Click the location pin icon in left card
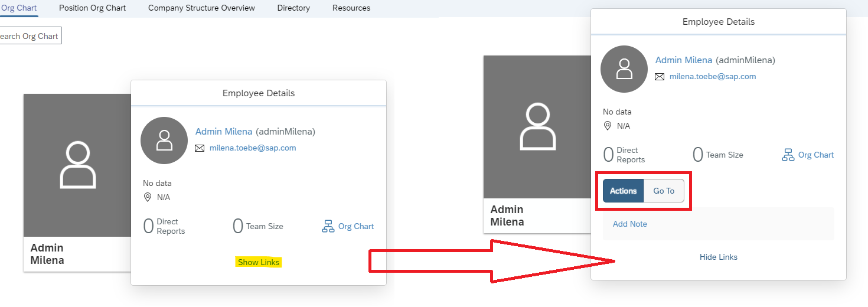 148,197
